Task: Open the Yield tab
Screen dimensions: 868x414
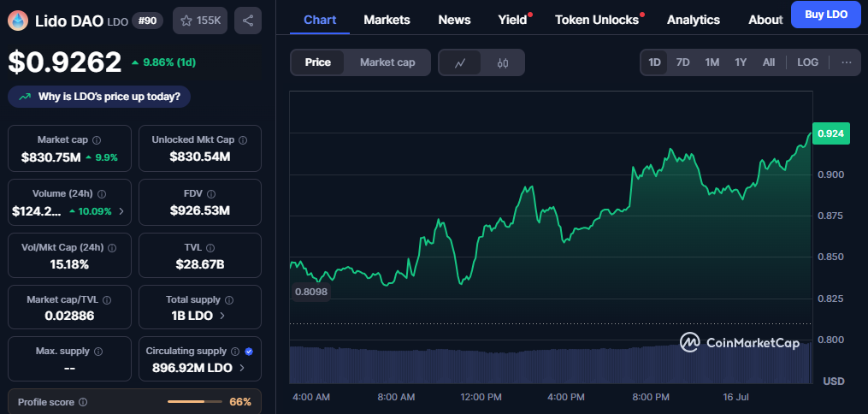Action: pos(512,20)
